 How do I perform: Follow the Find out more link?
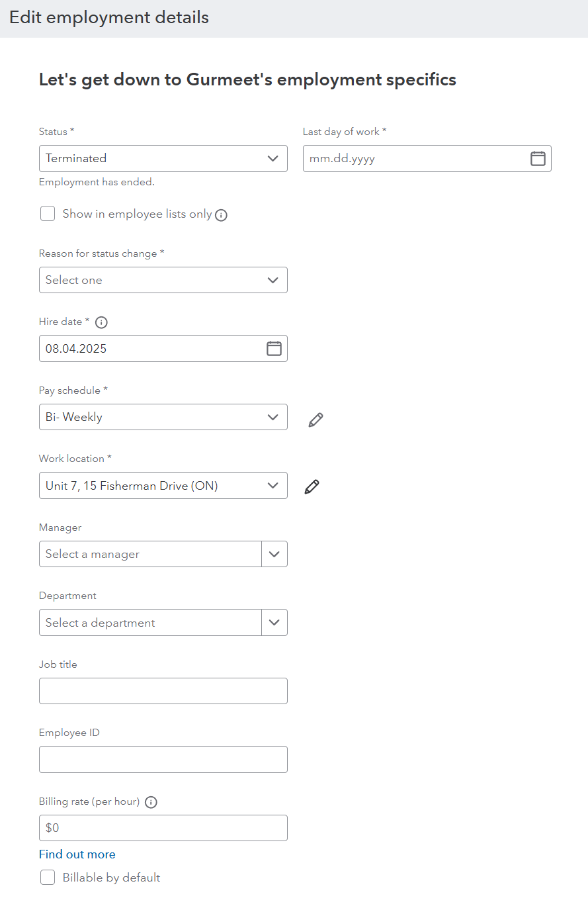click(x=77, y=854)
